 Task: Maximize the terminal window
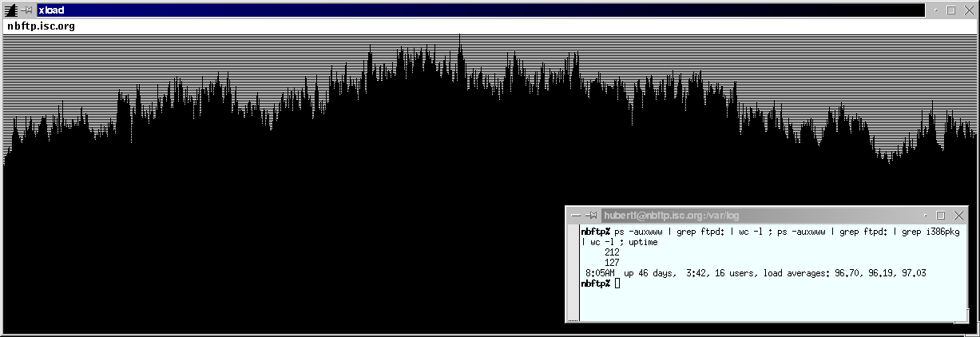[941, 216]
